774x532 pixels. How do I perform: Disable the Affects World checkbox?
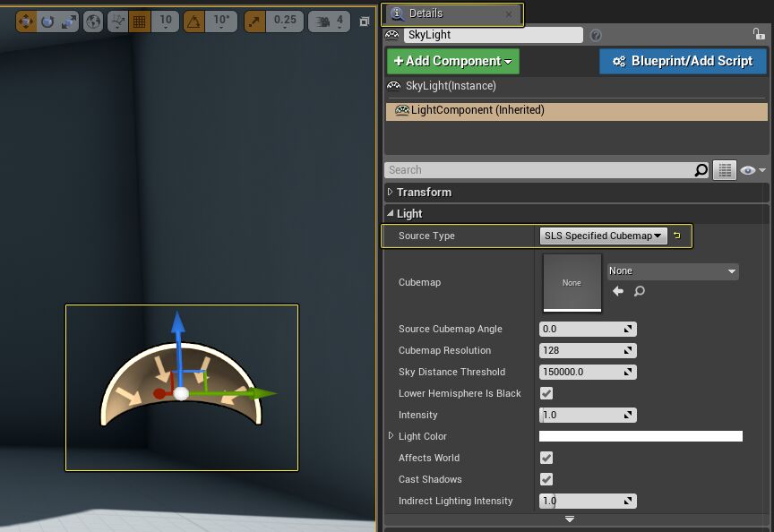click(545, 458)
